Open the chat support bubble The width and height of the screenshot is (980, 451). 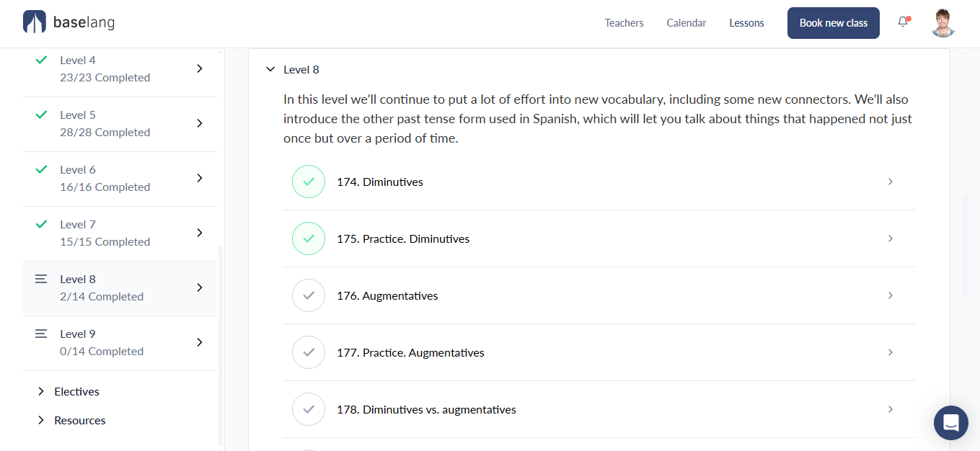tap(951, 423)
